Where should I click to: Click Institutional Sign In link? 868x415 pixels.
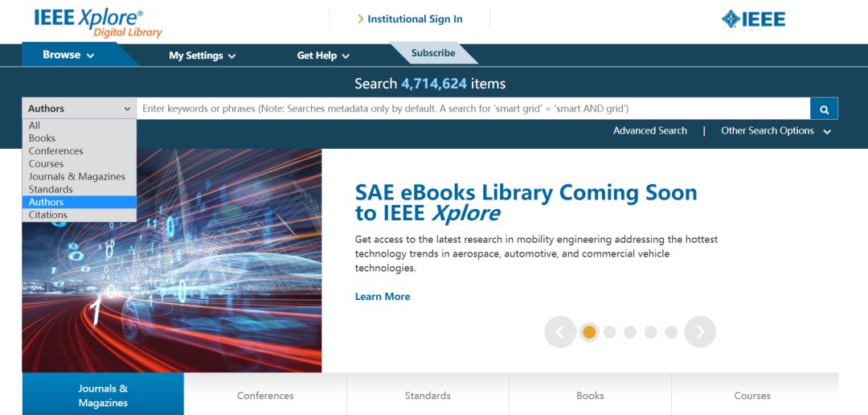click(410, 18)
